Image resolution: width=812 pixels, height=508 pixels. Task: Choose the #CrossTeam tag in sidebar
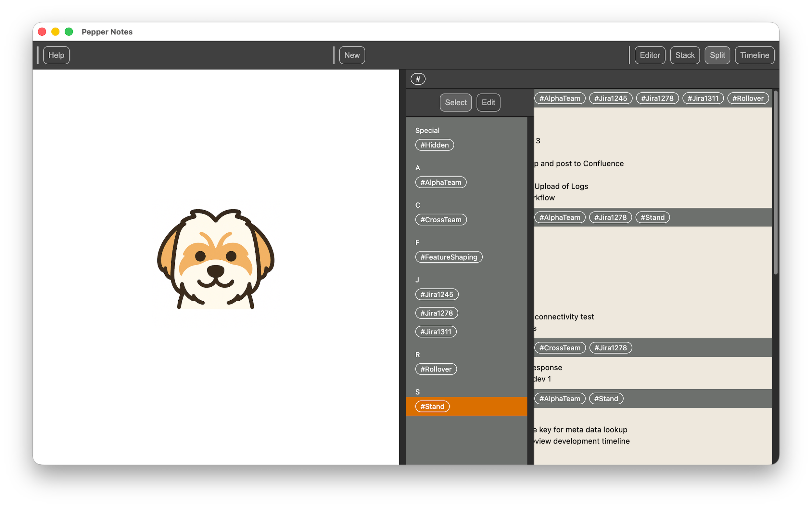[x=440, y=220]
